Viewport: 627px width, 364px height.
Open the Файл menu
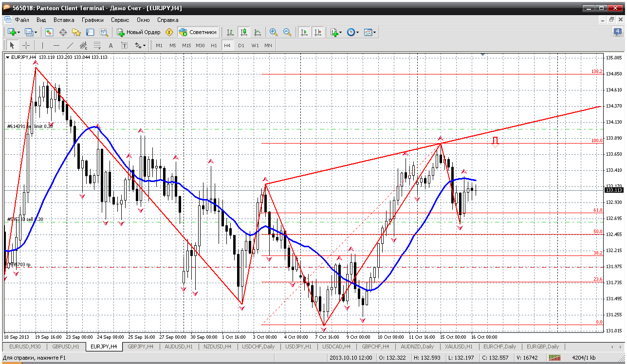tap(22, 20)
